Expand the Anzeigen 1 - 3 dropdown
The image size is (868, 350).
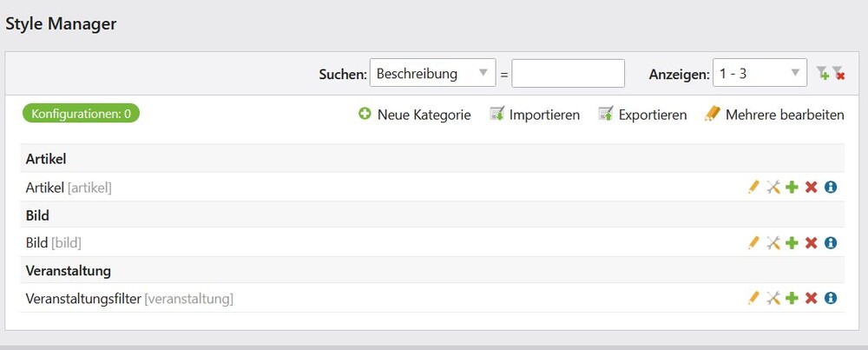coord(759,74)
